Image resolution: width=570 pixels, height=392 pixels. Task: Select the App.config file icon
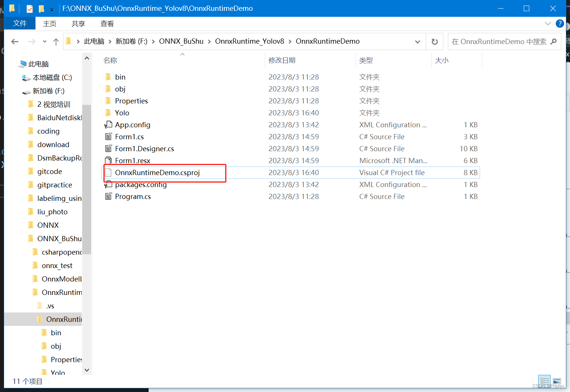click(108, 125)
